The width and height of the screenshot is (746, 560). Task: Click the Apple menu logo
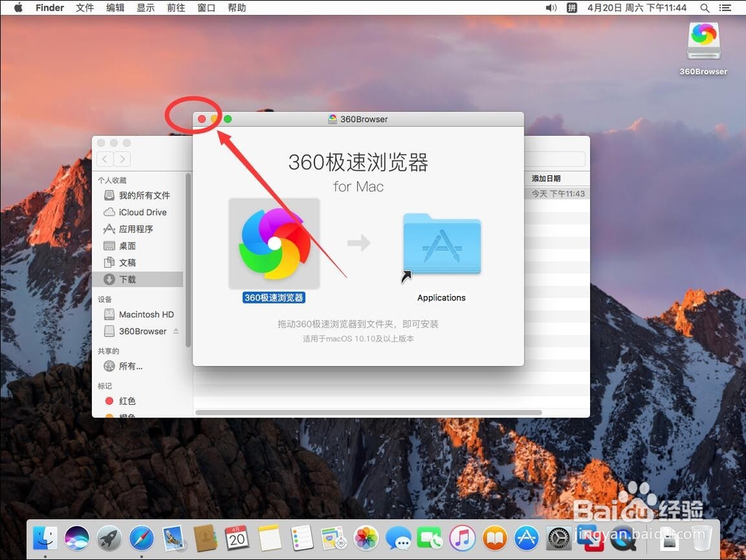click(18, 7)
